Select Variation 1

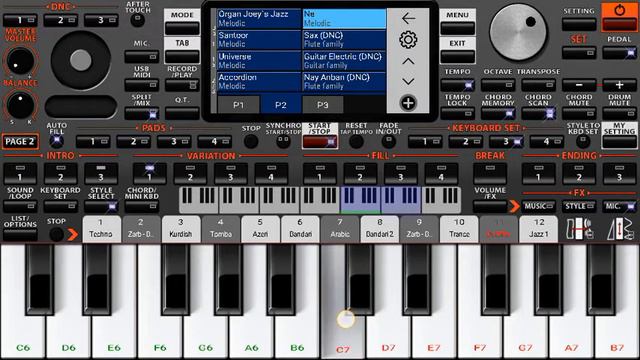149,173
